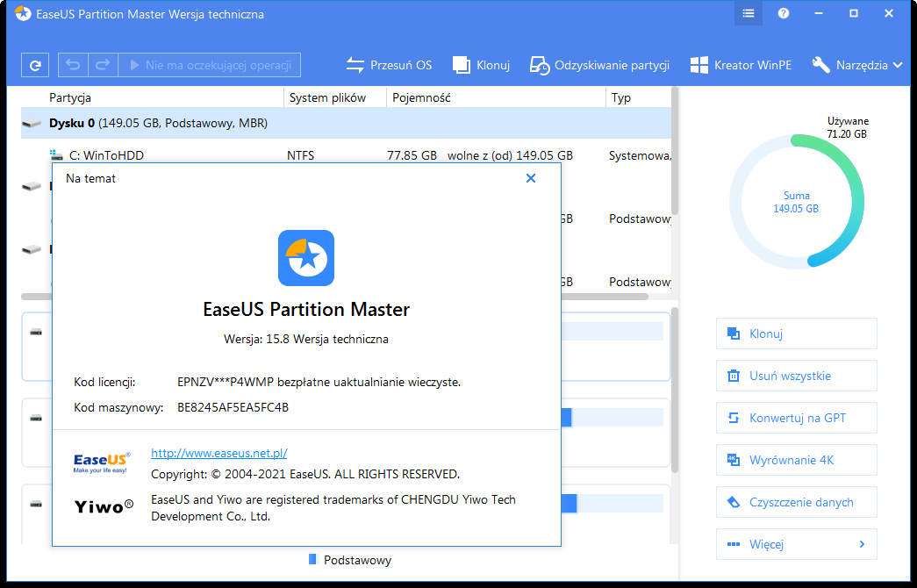Viewport: 917px width, 588px height.
Task: Click the Czyszczenie danych button
Action: 797,502
